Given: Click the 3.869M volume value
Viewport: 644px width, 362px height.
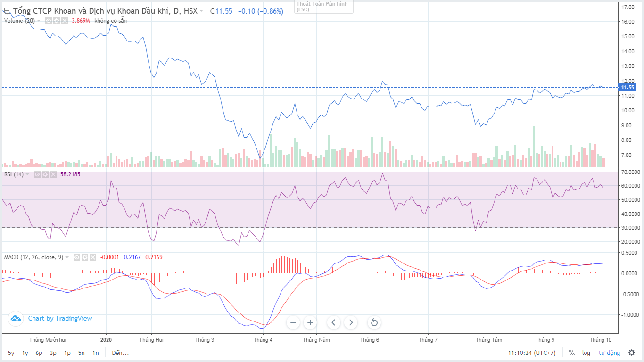Looking at the screenshot, I should click(x=81, y=21).
